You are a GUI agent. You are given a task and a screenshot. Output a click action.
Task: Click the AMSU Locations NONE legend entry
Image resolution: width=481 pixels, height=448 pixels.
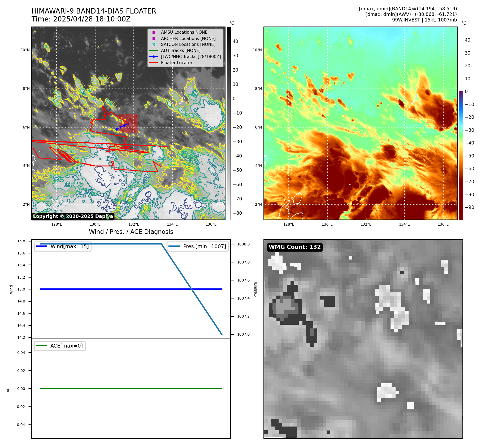(x=184, y=32)
